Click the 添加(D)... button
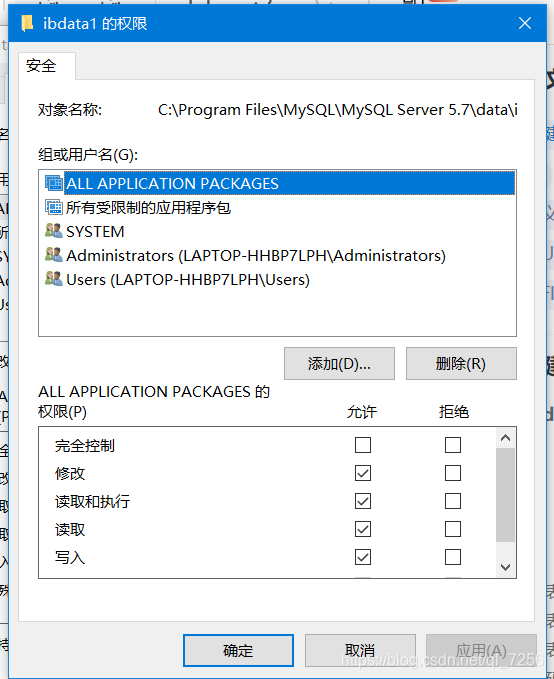The image size is (554, 679). click(x=339, y=363)
